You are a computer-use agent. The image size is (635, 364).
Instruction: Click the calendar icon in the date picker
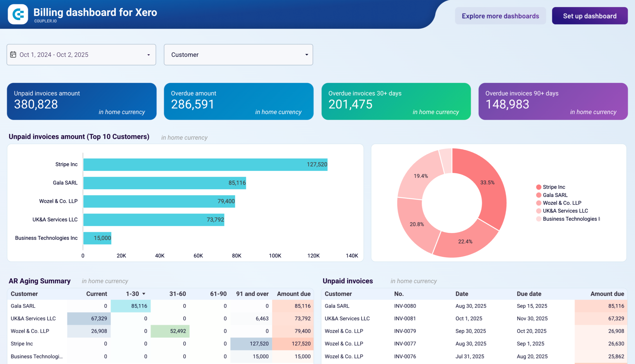coord(14,55)
